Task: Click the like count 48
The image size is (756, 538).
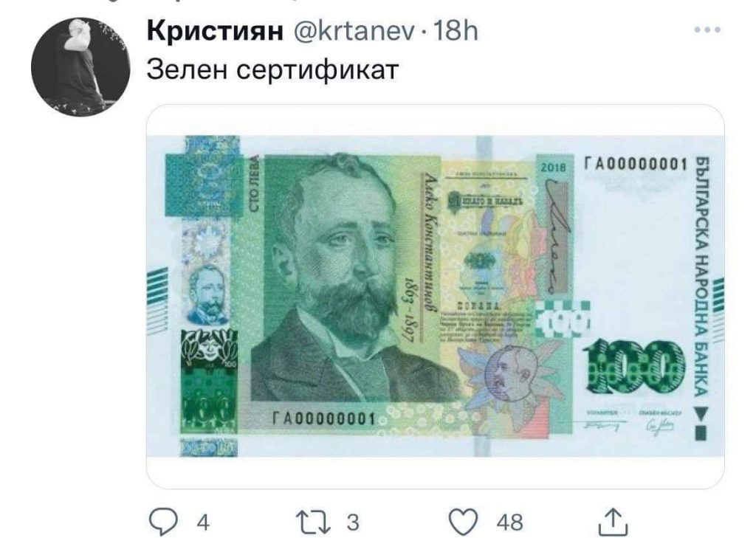Action: pyautogui.click(x=509, y=523)
